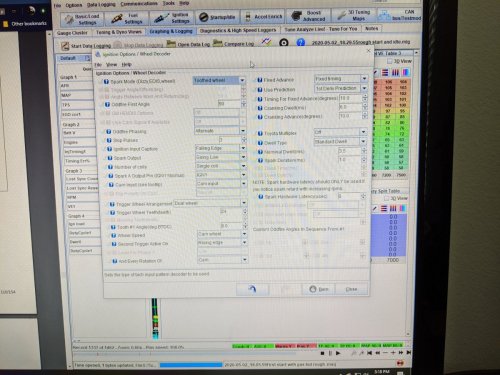Toggle the 3D View checkbox near Spark Table
The image size is (500, 375).
[386, 198]
